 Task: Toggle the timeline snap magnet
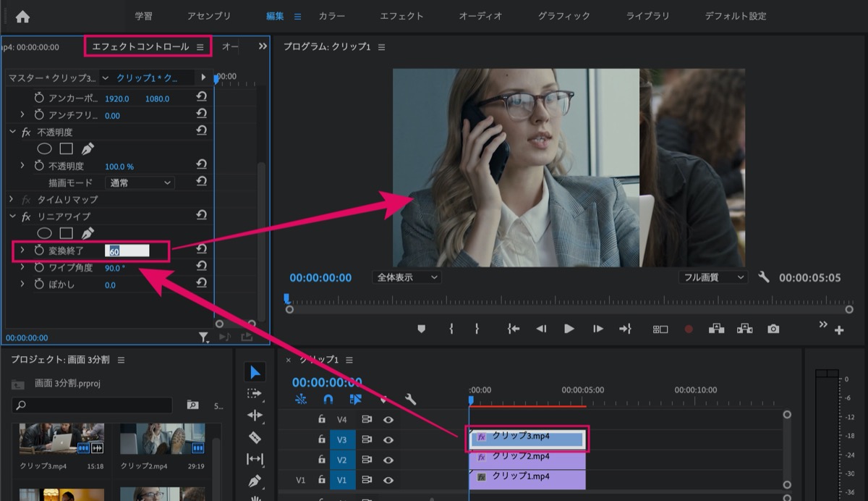tap(328, 399)
